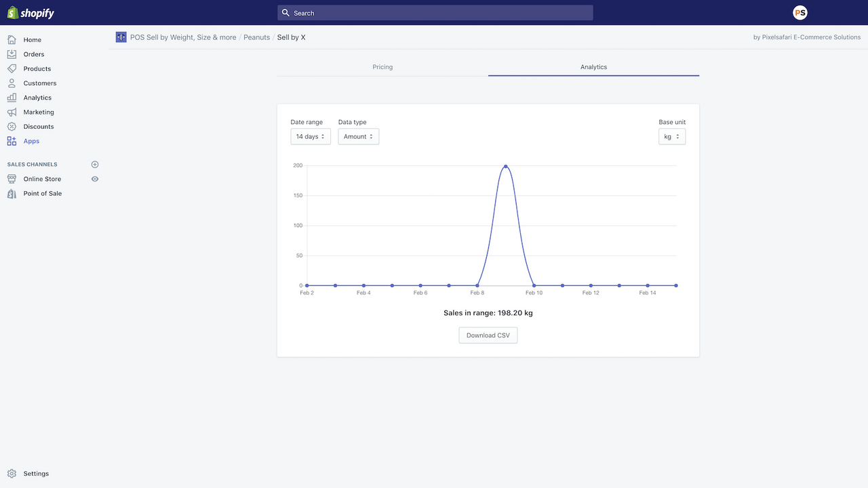The height and width of the screenshot is (488, 868).
Task: Click the 'Date range' label
Action: [307, 122]
